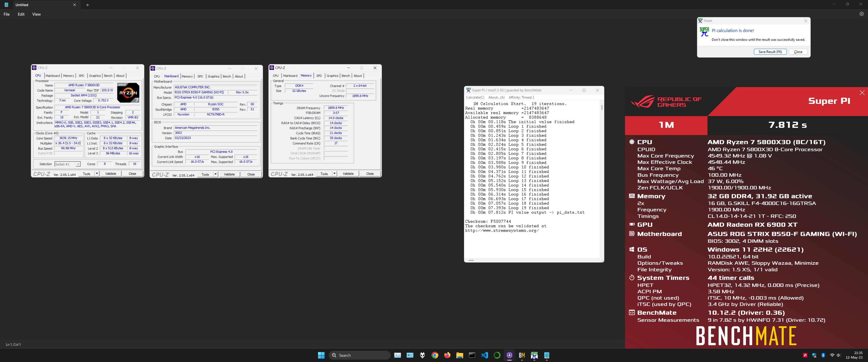Image resolution: width=868 pixels, height=362 pixels.
Task: Close the Untitled Notepad tab
Action: tap(74, 5)
